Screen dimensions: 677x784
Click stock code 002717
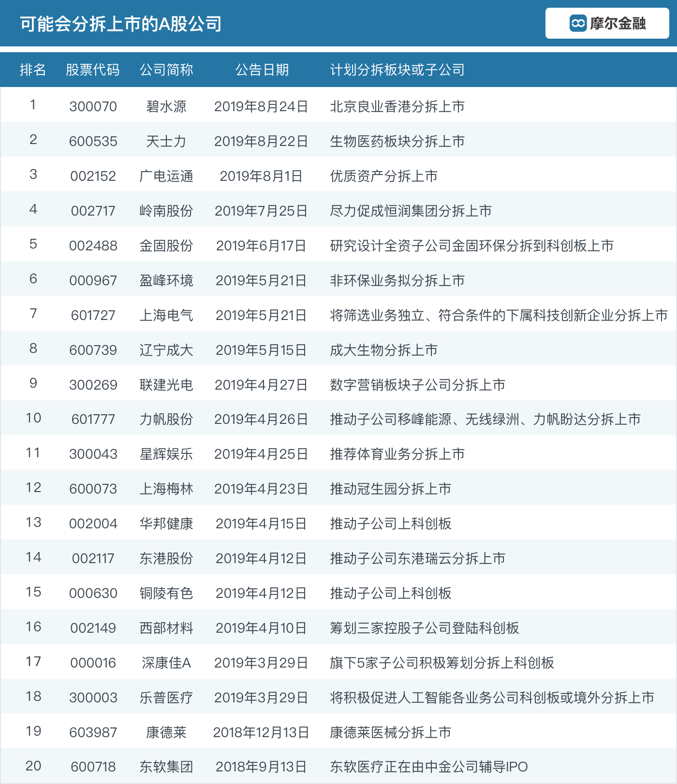(x=93, y=211)
